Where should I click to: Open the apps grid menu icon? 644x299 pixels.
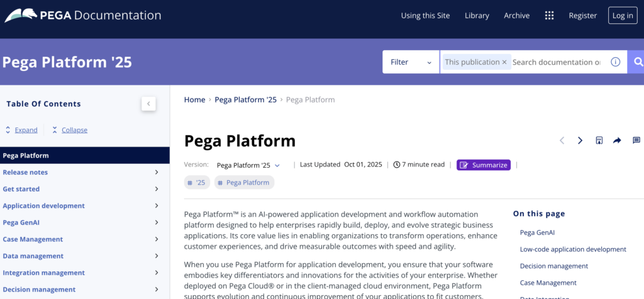549,16
